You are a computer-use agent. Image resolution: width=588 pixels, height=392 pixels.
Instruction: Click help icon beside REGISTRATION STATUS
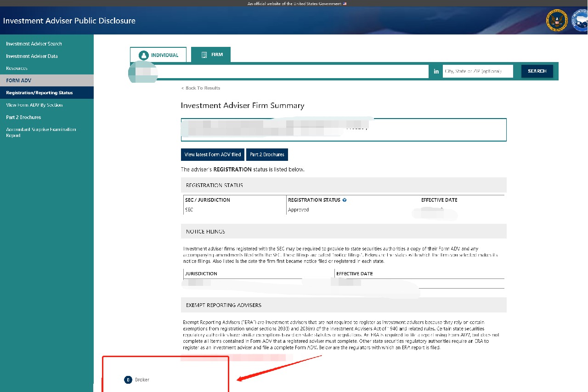coord(345,200)
